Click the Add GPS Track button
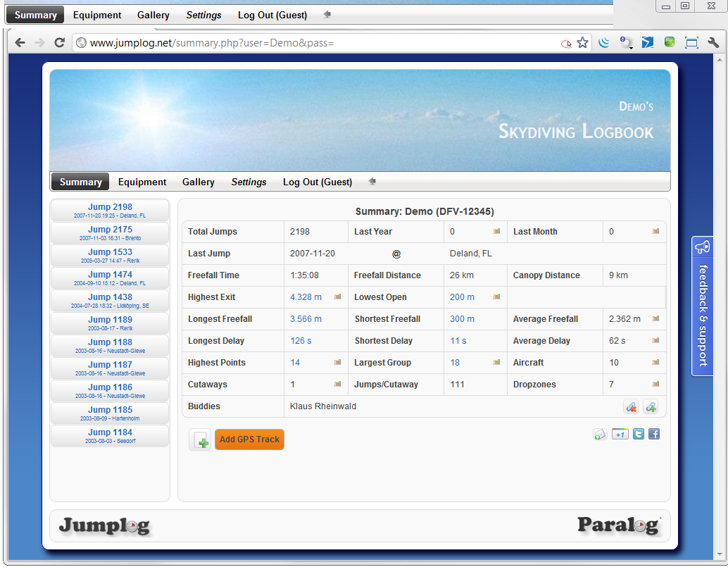728x567 pixels. [x=249, y=439]
